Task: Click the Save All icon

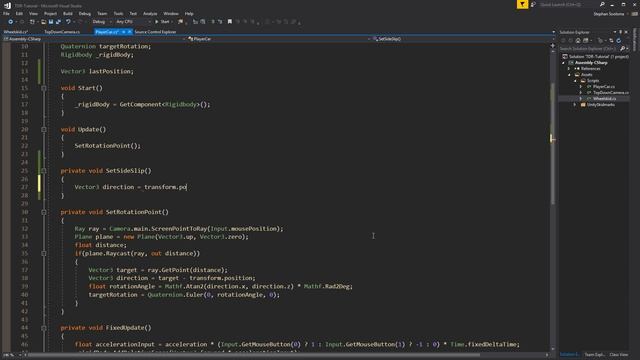Action: click(x=58, y=22)
